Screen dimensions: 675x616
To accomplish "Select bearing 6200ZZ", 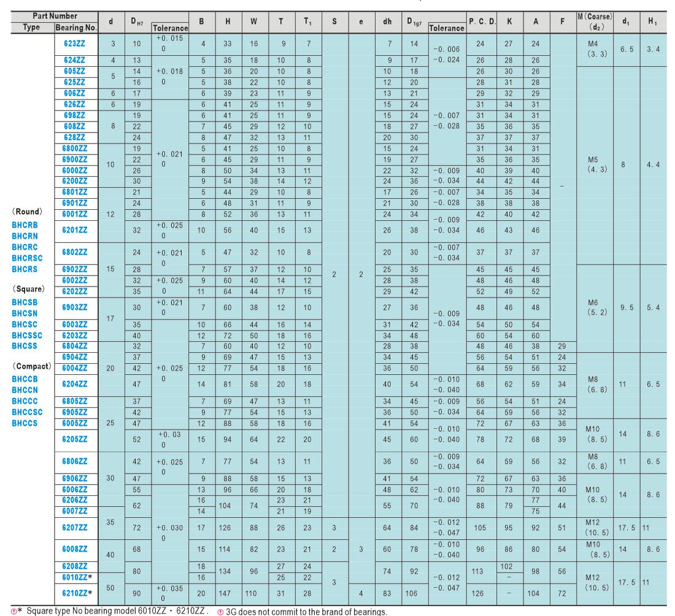I will (x=74, y=181).
